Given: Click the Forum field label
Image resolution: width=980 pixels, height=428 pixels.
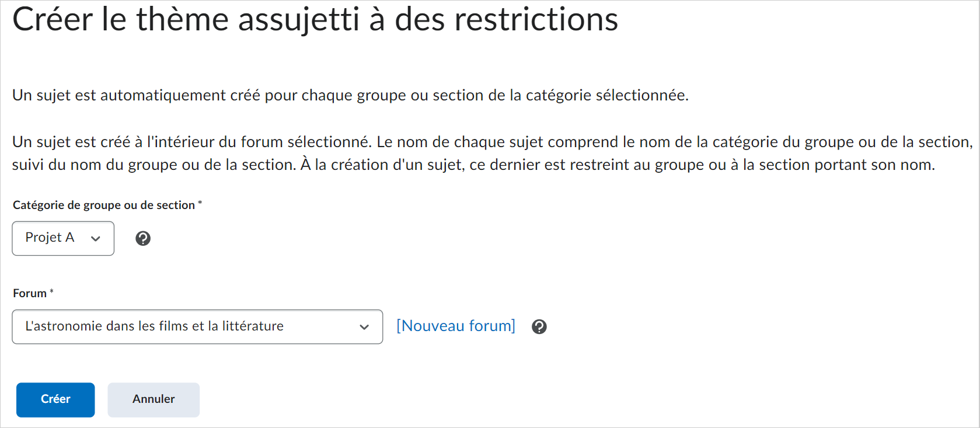Looking at the screenshot, I should point(30,293).
